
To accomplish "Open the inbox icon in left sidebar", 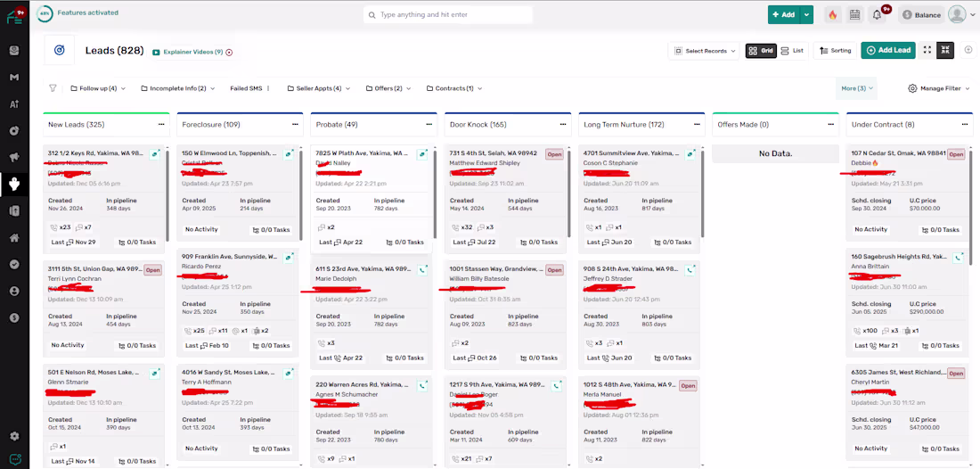I will tap(14, 52).
